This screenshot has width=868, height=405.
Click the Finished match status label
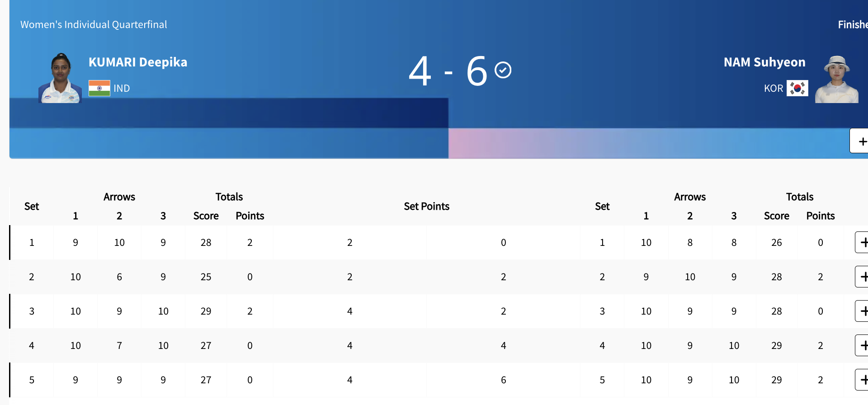point(853,24)
